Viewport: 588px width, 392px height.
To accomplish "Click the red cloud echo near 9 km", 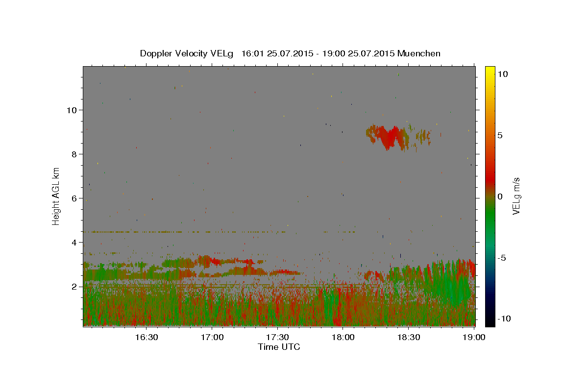I will [391, 138].
